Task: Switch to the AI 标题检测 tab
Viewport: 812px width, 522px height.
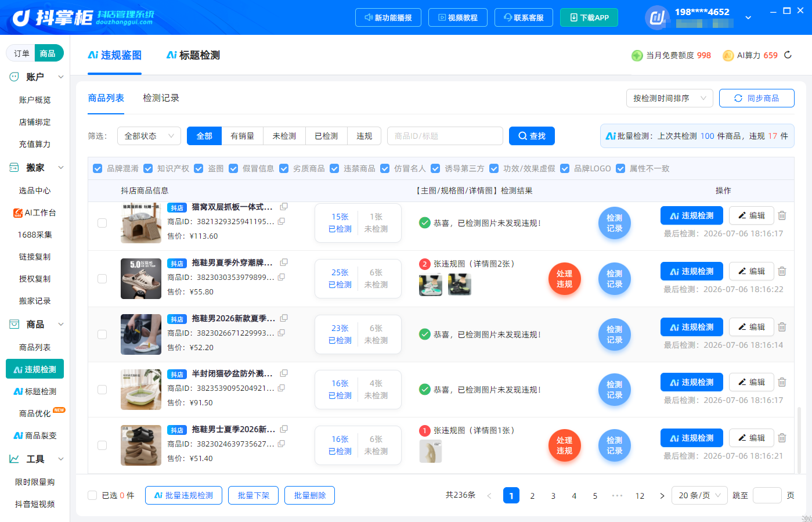Action: [x=193, y=55]
